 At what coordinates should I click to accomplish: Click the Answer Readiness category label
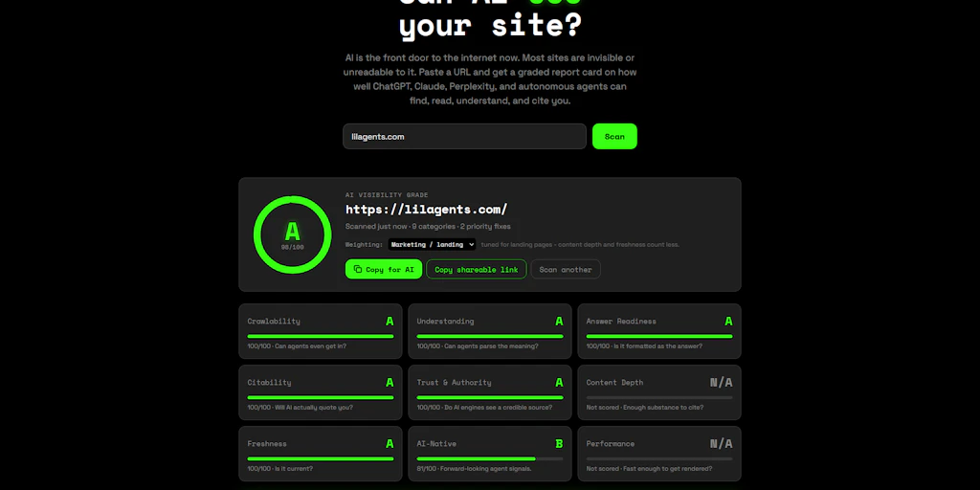click(621, 322)
